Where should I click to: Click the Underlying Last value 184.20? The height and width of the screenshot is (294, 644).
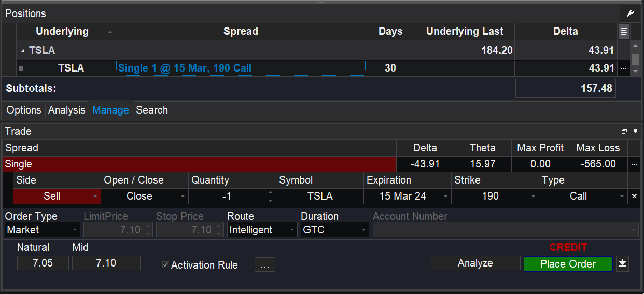pos(465,51)
